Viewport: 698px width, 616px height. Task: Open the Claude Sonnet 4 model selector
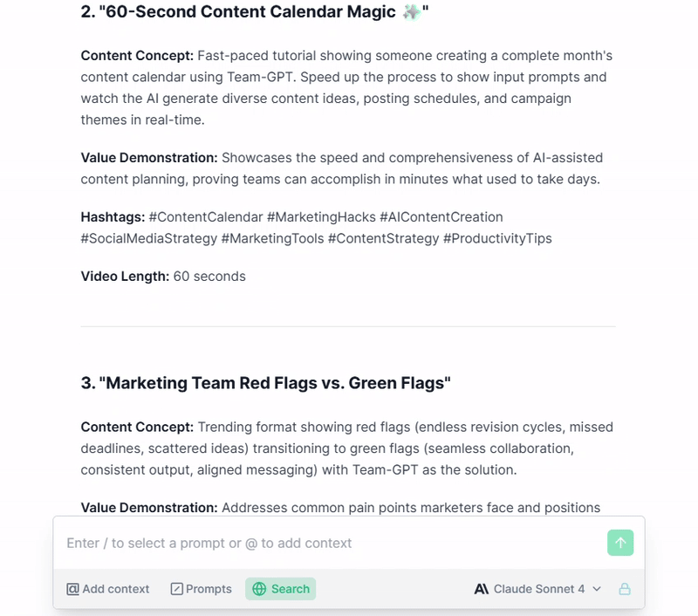point(537,589)
